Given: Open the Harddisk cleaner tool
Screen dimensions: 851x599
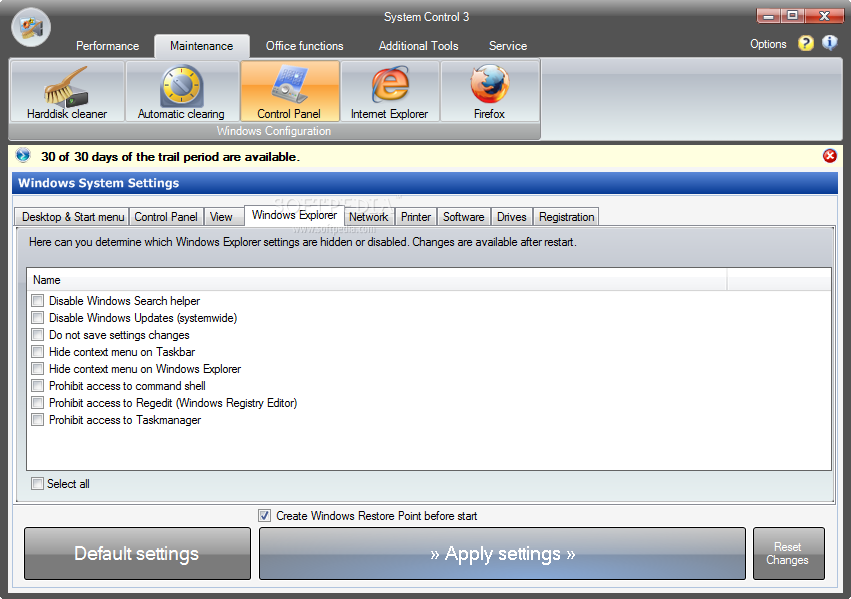Looking at the screenshot, I should pos(67,91).
